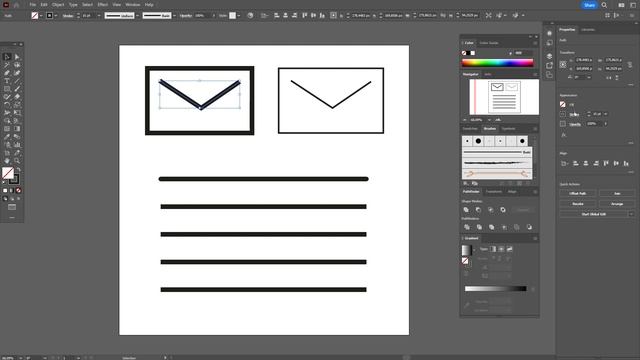Click the Share button
Image resolution: width=640 pixels, height=360 pixels.
tap(589, 5)
